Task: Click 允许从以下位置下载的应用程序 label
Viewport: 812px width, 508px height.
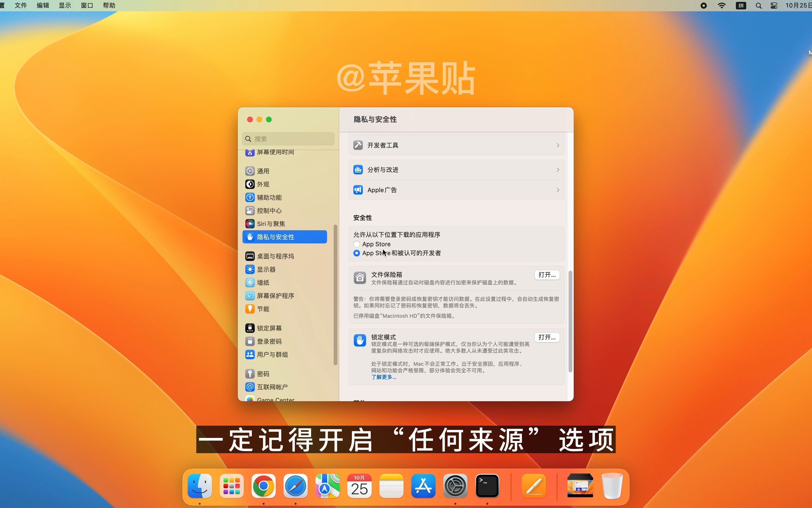Action: click(x=397, y=234)
